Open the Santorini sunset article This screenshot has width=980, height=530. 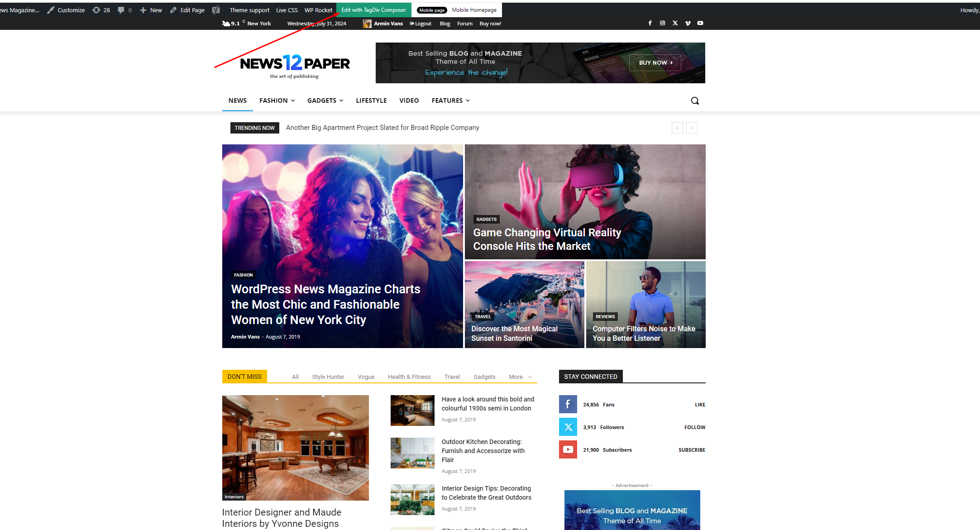pyautogui.click(x=514, y=334)
